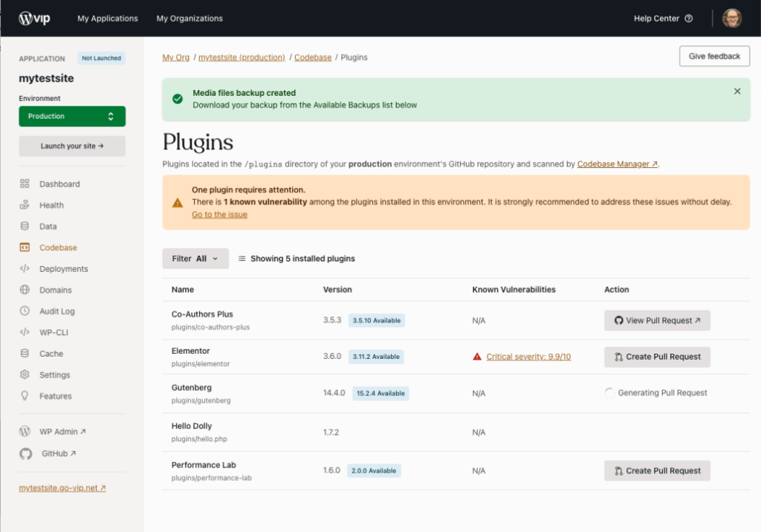The image size is (761, 532).
Task: Create Pull Request for Performance Lab
Action: (x=657, y=471)
